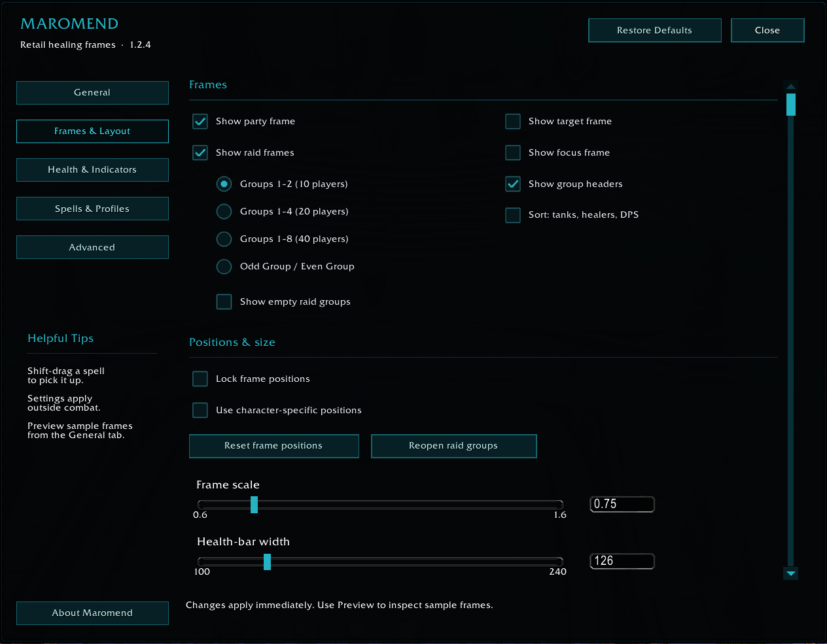Turn on Show focus frame
827x644 pixels.
pos(513,153)
